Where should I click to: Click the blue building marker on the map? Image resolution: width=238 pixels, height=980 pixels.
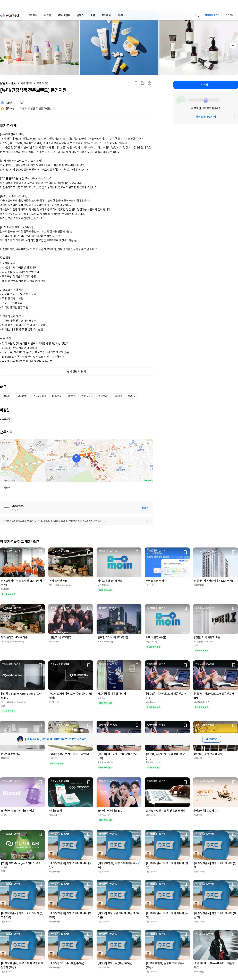76,458
